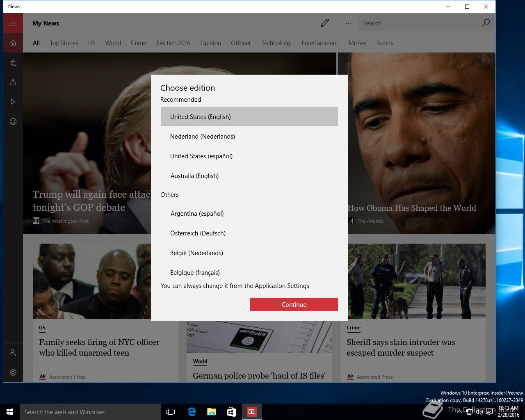Select Nederland (Nederlands) edition
This screenshot has width=525, height=420.
point(249,136)
